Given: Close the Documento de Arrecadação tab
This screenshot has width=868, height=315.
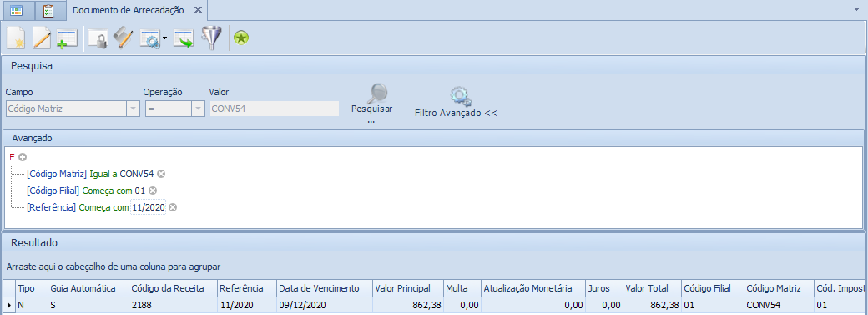Looking at the screenshot, I should coord(198,11).
